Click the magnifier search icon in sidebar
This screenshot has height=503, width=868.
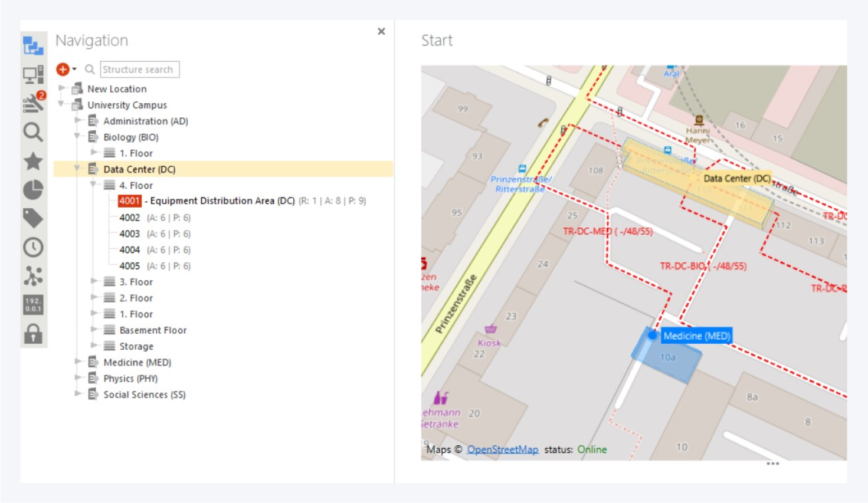pyautogui.click(x=33, y=132)
